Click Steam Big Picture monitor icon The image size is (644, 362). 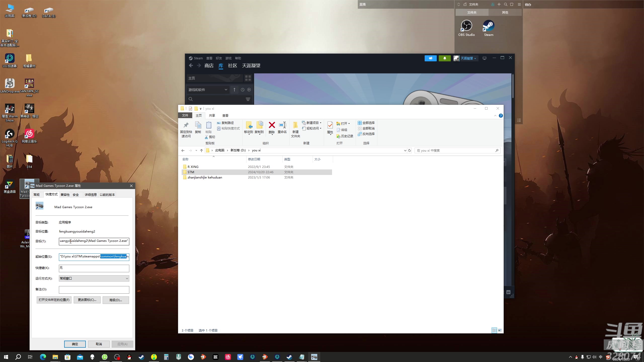485,58
